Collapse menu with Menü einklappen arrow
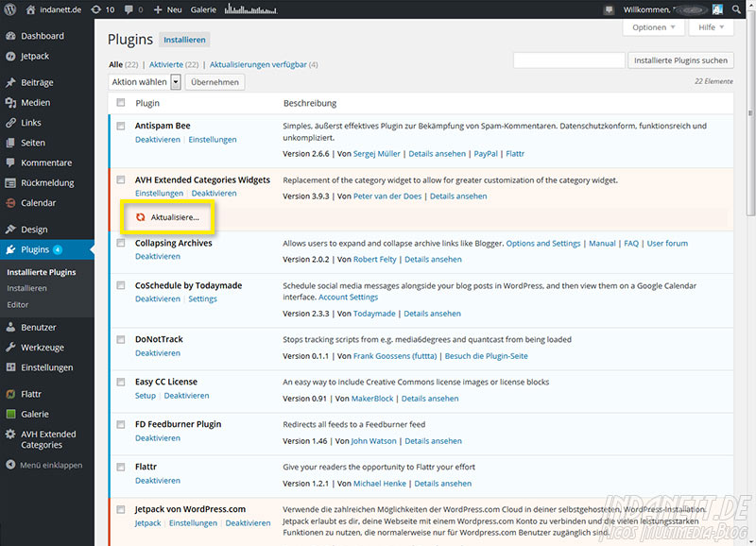756x546 pixels. tap(10, 465)
